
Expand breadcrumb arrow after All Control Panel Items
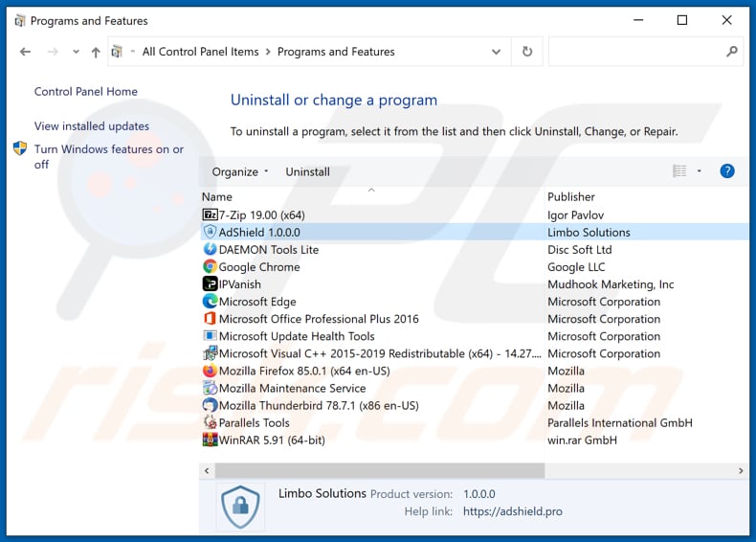pos(268,52)
